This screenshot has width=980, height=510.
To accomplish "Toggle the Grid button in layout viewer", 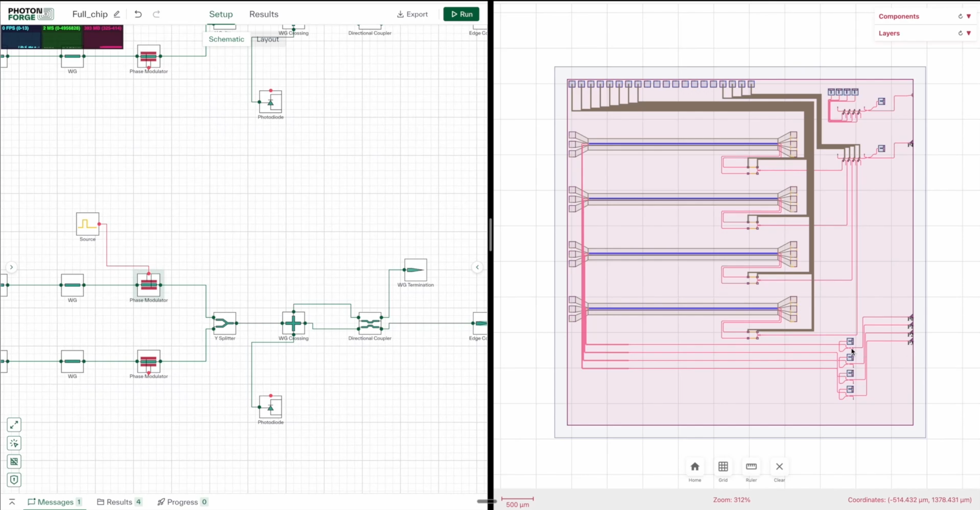I will click(x=723, y=466).
